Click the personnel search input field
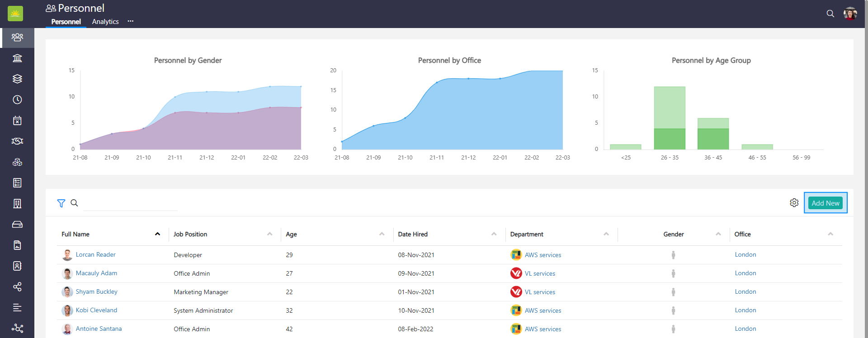 (x=131, y=204)
